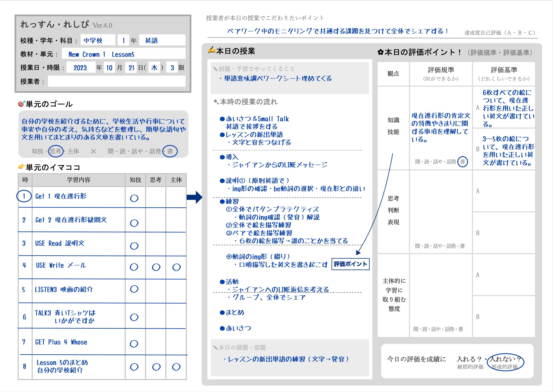Toggle the 主体 circle for USE Write メール

(x=176, y=267)
